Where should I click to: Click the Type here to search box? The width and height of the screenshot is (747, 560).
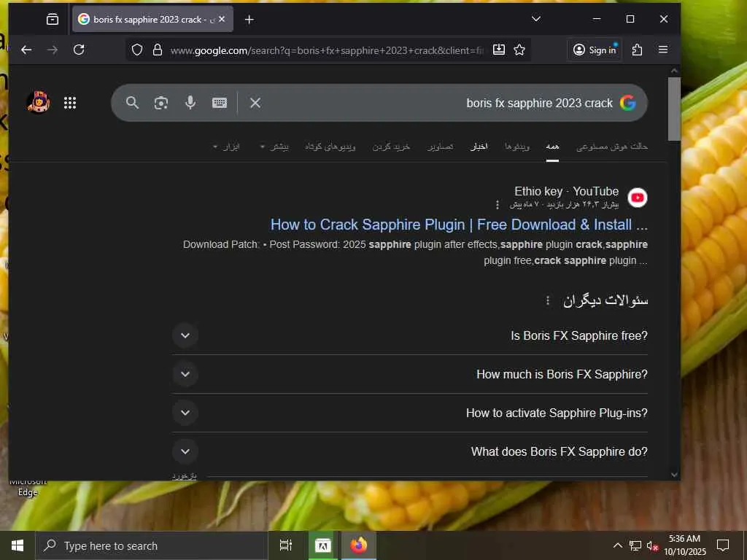pos(152,545)
